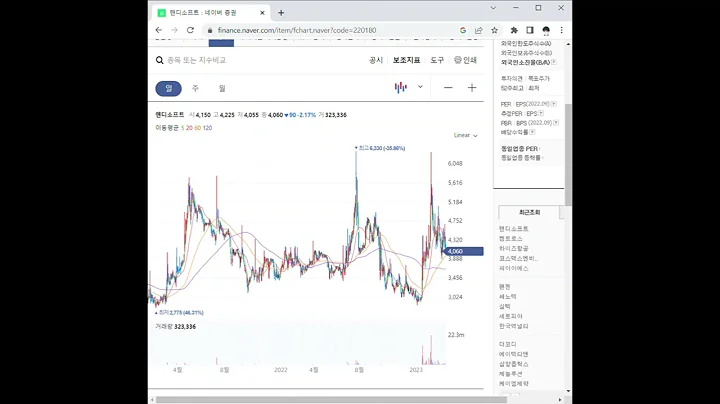Viewport: 720px width, 404px height.
Task: Open 켐트로스 in recent list
Action: pos(511,239)
